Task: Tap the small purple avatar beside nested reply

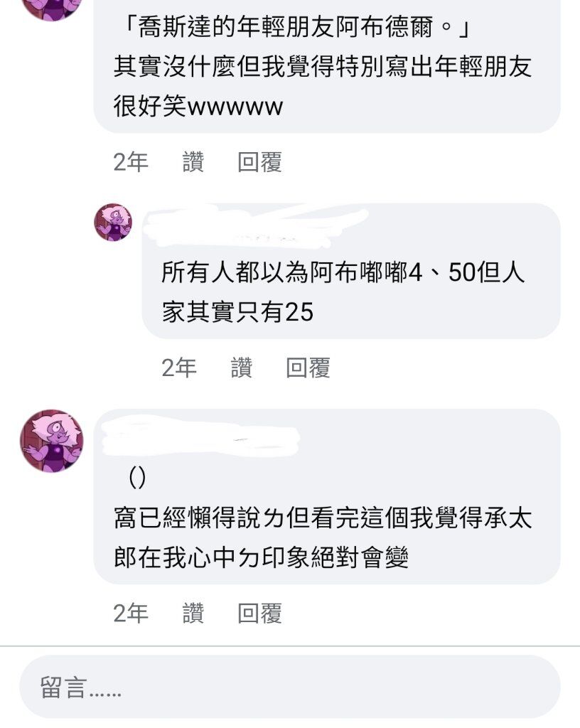Action: pyautogui.click(x=113, y=223)
